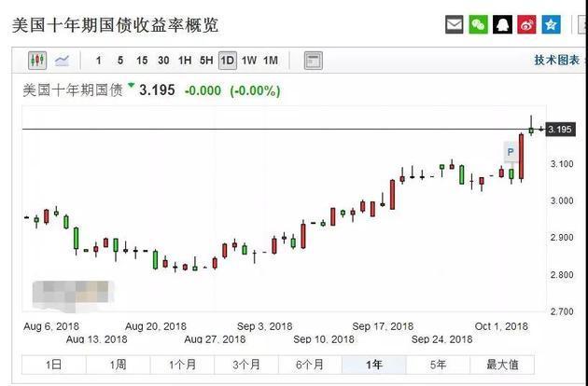Select the 1M interval
The height and width of the screenshot is (386, 588).
tap(271, 61)
